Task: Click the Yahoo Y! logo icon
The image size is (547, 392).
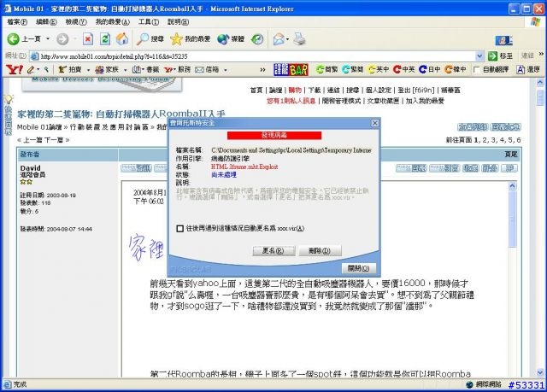Action: [15, 70]
